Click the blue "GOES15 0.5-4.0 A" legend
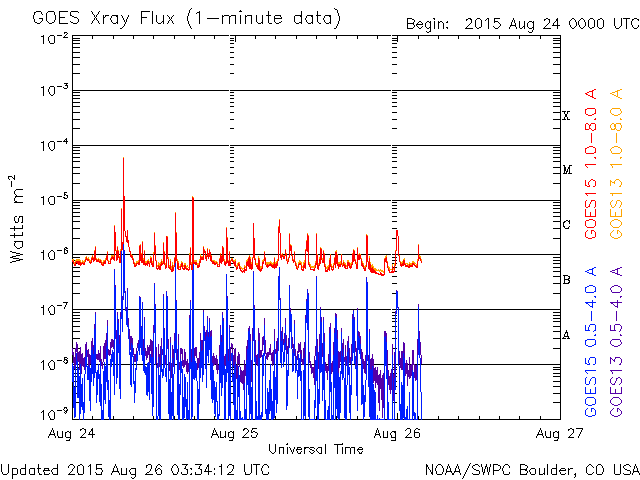The width and height of the screenshot is (640, 480). point(591,341)
